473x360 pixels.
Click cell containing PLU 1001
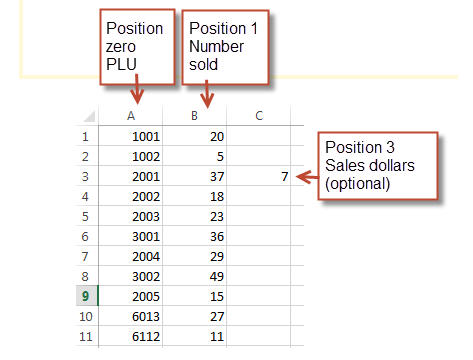131,136
